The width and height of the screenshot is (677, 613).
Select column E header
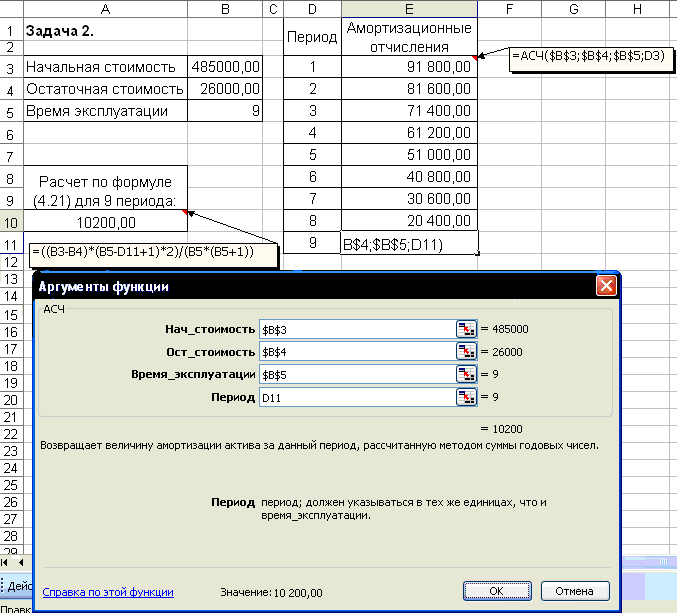pyautogui.click(x=409, y=9)
